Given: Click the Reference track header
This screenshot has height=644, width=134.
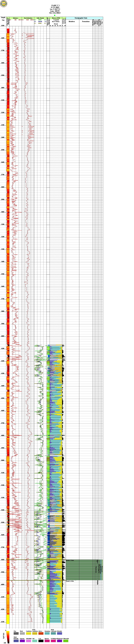Looking at the screenshot, I should click(16, 18).
